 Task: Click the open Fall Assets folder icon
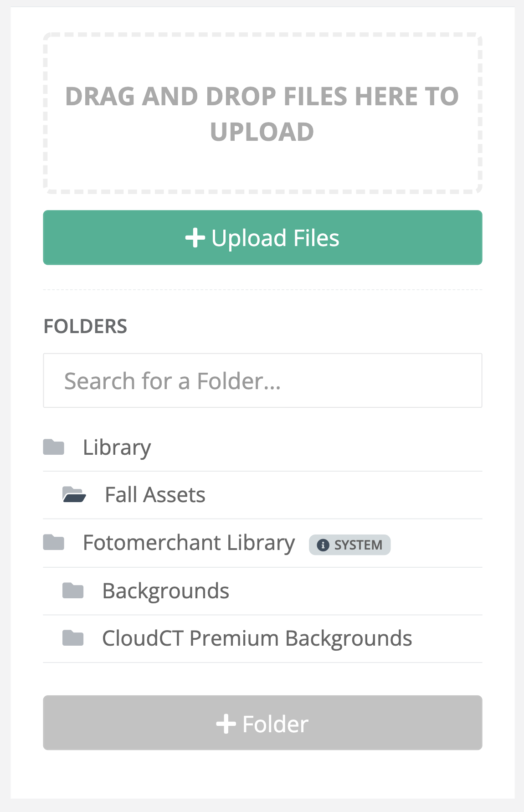pyautogui.click(x=74, y=494)
